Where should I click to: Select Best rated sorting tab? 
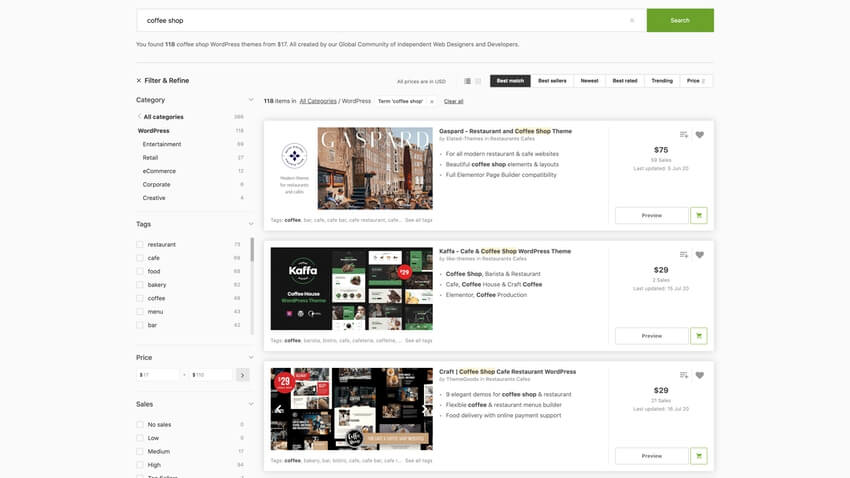click(x=624, y=81)
